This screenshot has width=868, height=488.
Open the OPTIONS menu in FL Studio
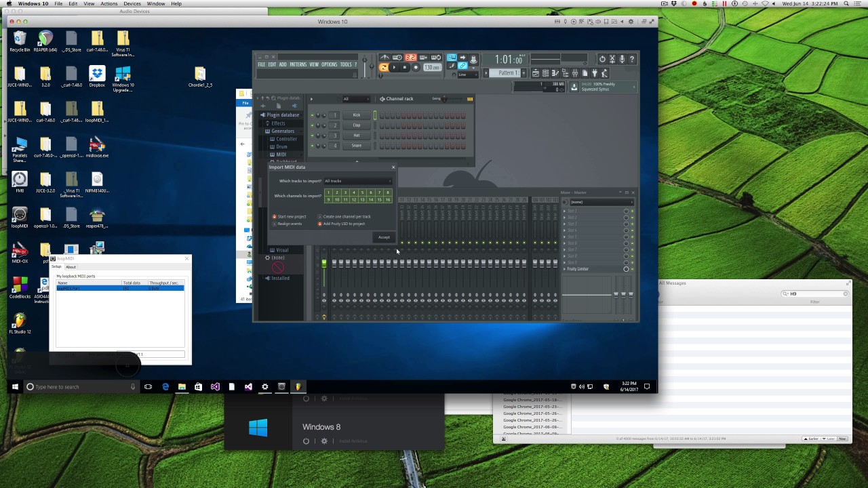330,64
